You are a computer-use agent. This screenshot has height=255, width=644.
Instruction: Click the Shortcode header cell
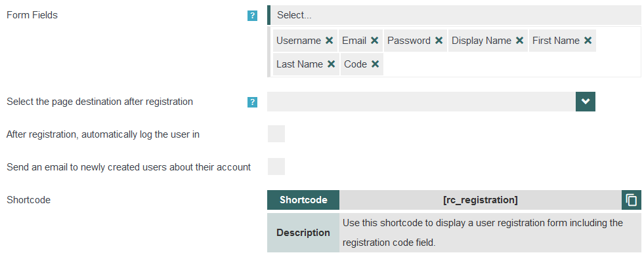[303, 200]
